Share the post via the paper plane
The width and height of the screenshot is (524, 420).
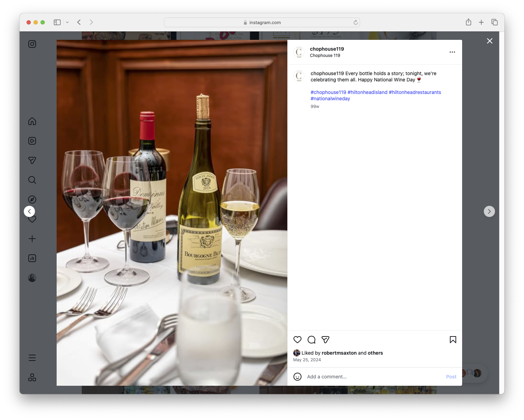pyautogui.click(x=325, y=340)
